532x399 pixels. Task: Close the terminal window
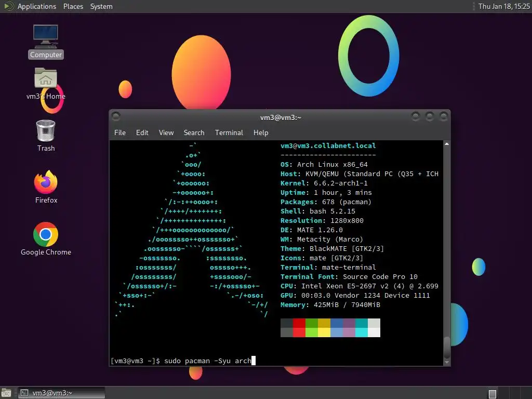(444, 116)
